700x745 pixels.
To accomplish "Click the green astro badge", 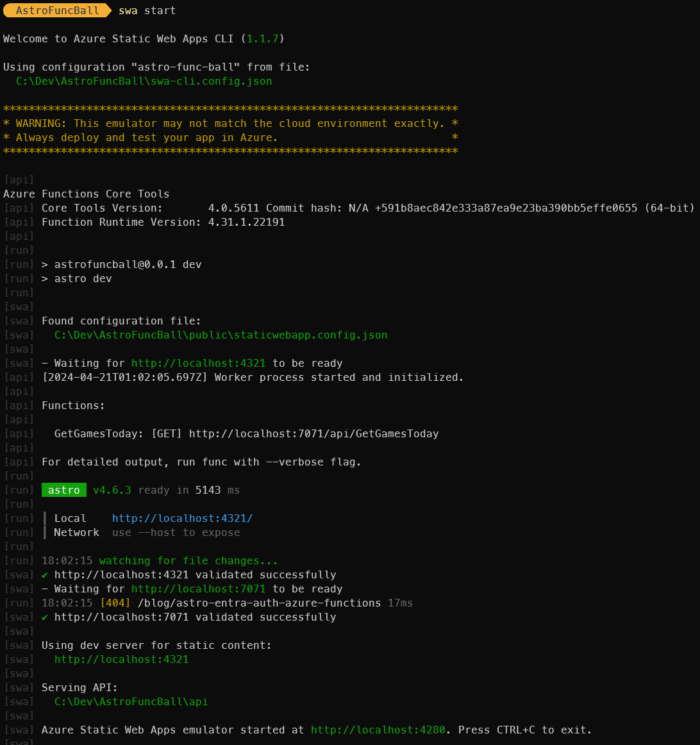I will [64, 490].
